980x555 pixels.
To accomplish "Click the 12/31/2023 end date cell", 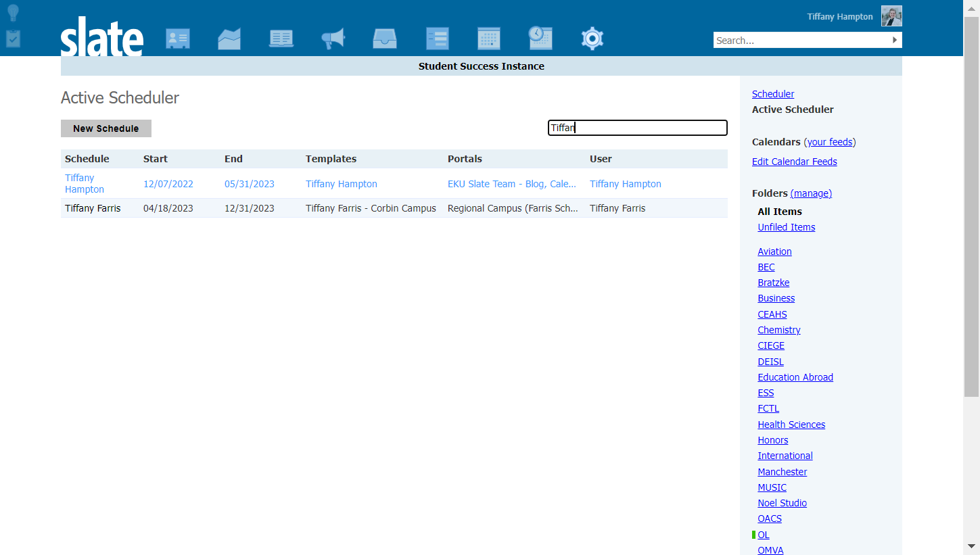I will [250, 208].
